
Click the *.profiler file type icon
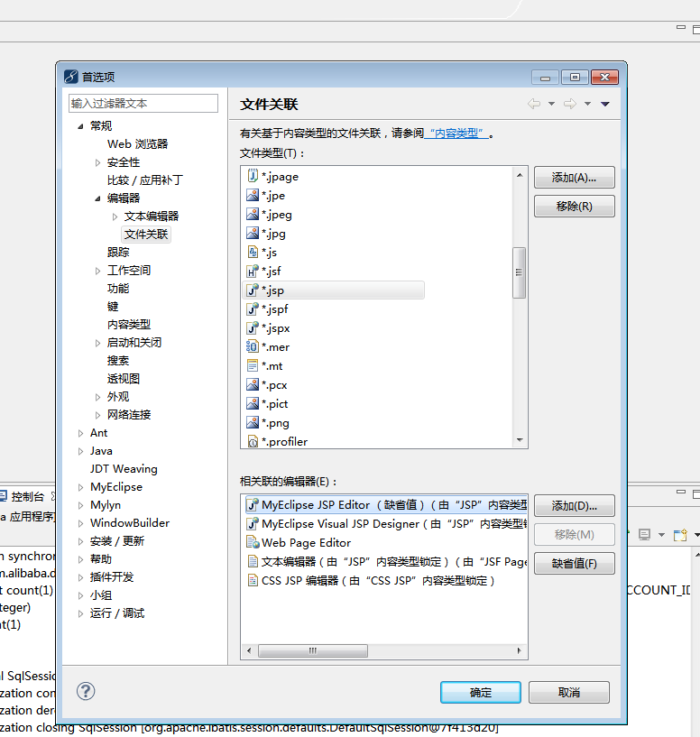(x=253, y=441)
